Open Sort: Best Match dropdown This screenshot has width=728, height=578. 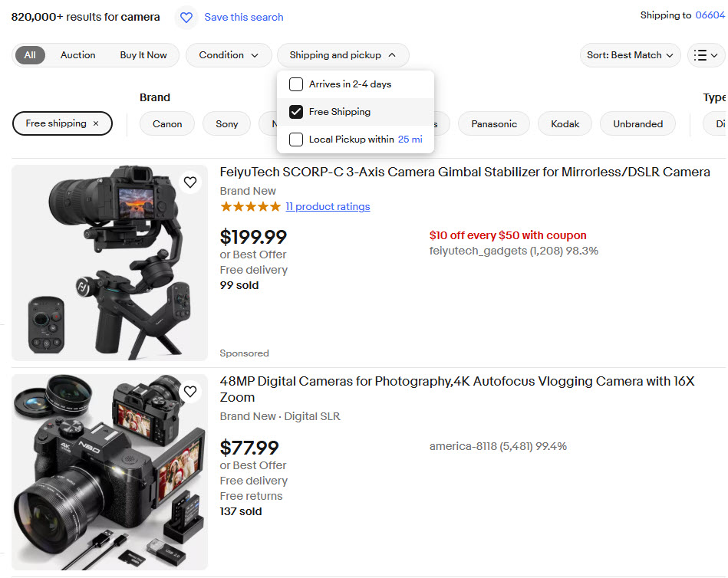[630, 55]
